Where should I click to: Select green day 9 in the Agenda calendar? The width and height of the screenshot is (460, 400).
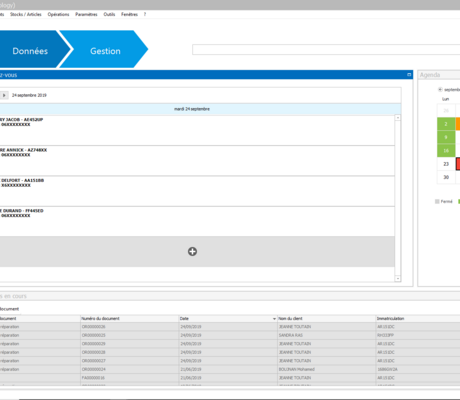(446, 137)
